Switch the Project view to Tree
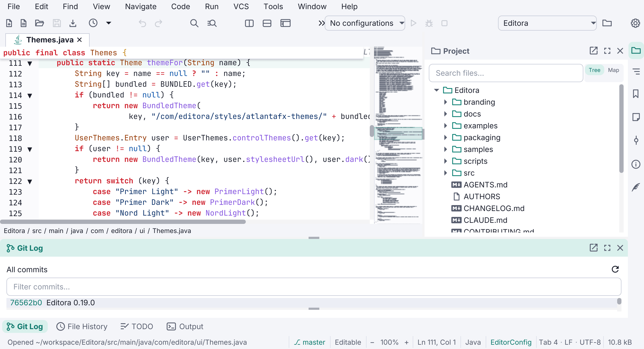The image size is (644, 349). (x=594, y=70)
